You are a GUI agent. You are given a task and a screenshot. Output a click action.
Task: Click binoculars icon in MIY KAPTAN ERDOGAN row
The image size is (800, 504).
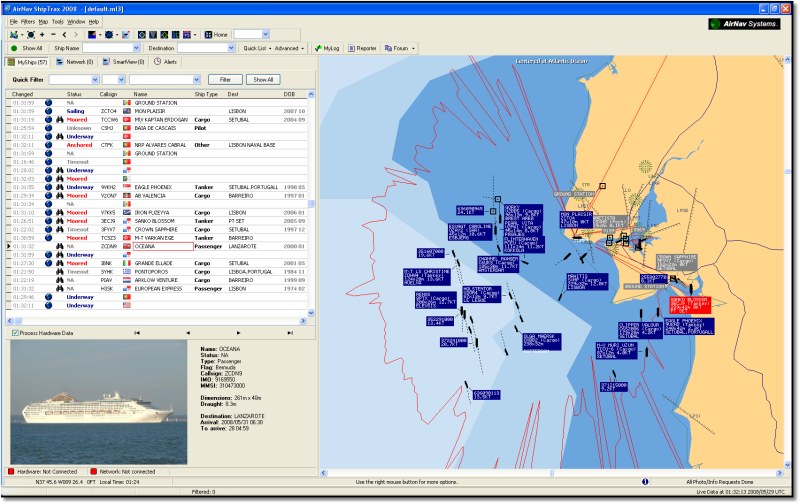coord(60,119)
